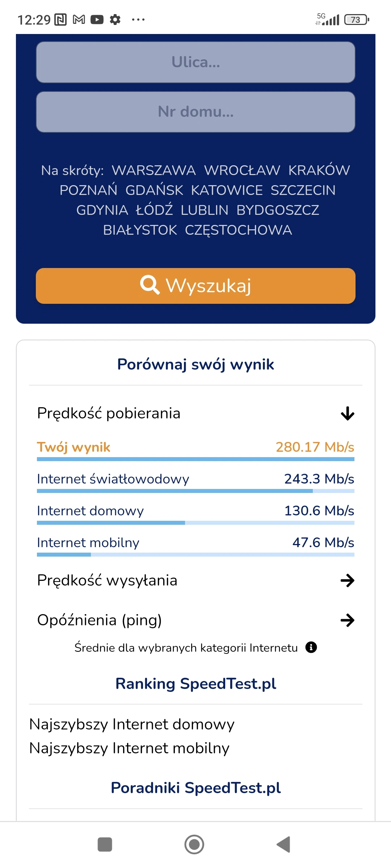The height and width of the screenshot is (868, 391).
Task: Tap the Android home circle button
Action: (194, 844)
